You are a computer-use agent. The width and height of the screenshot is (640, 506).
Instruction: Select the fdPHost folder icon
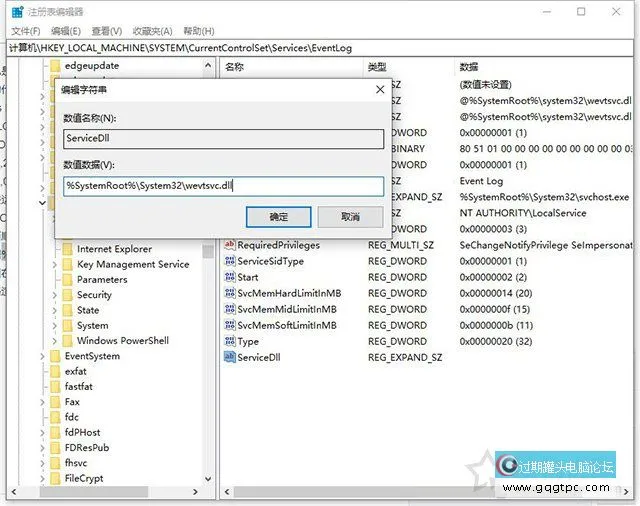[56, 433]
